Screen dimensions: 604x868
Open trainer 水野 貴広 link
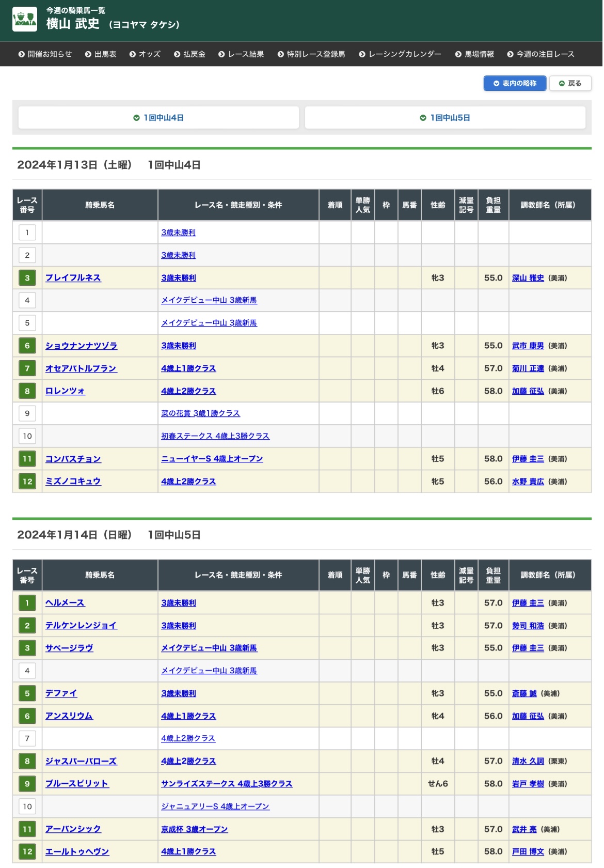coord(528,482)
